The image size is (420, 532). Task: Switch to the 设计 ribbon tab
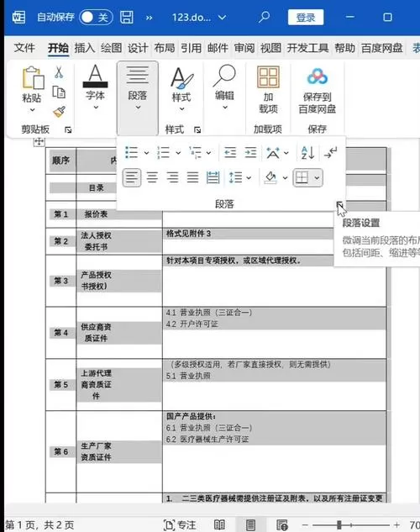point(138,48)
